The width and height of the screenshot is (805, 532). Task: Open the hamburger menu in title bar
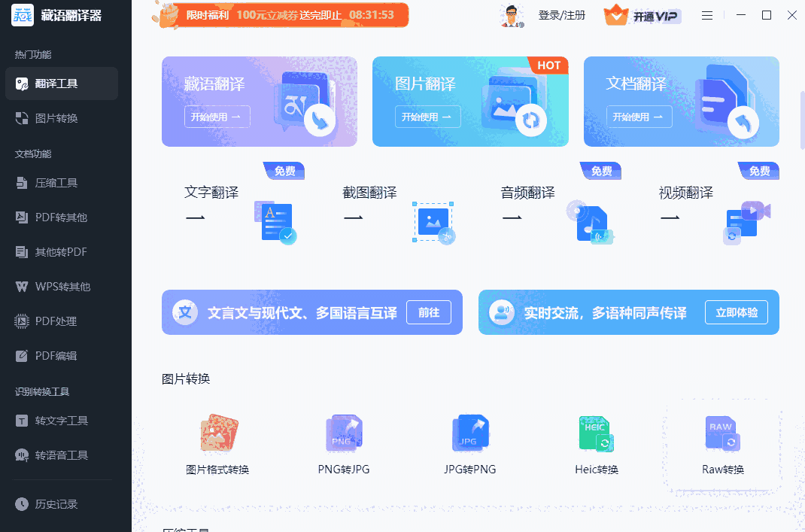coord(706,14)
